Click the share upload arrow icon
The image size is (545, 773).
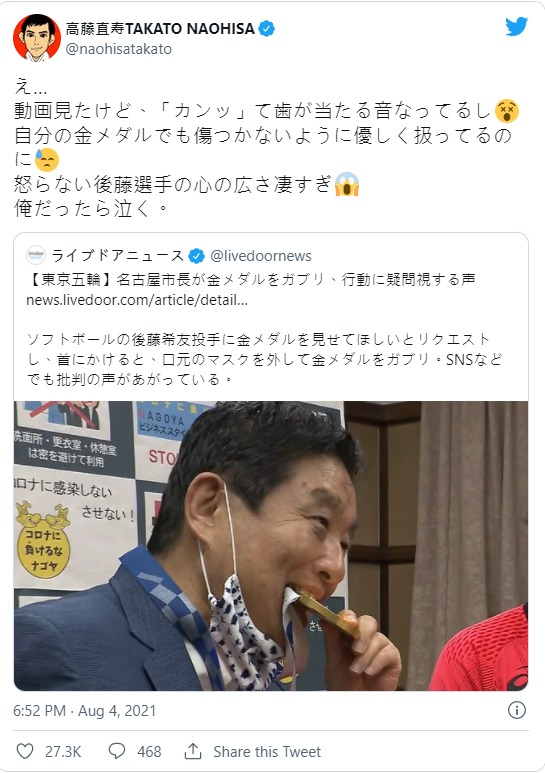click(193, 751)
